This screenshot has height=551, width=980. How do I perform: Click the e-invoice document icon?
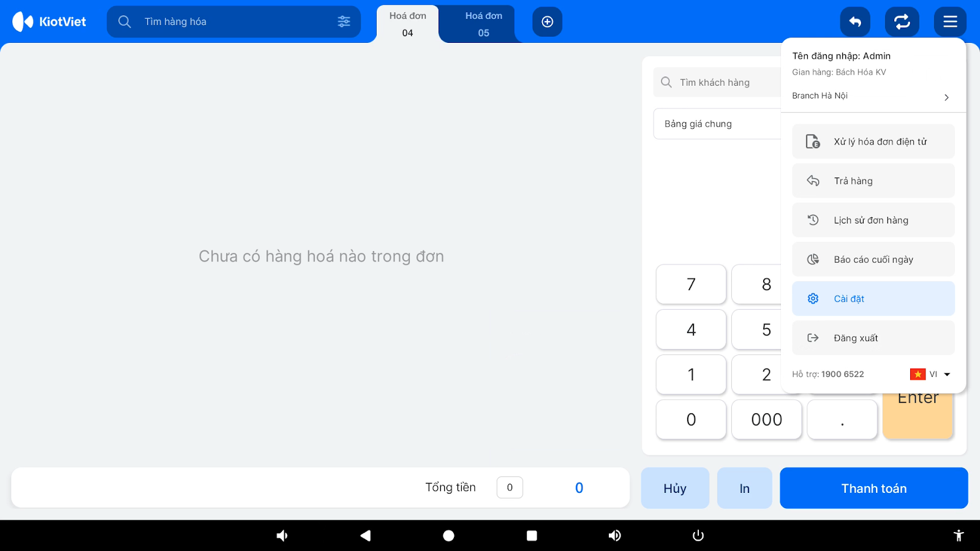pyautogui.click(x=813, y=141)
